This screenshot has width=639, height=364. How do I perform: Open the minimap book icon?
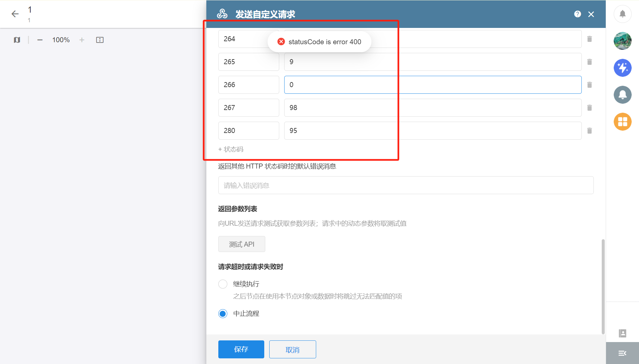pos(17,40)
